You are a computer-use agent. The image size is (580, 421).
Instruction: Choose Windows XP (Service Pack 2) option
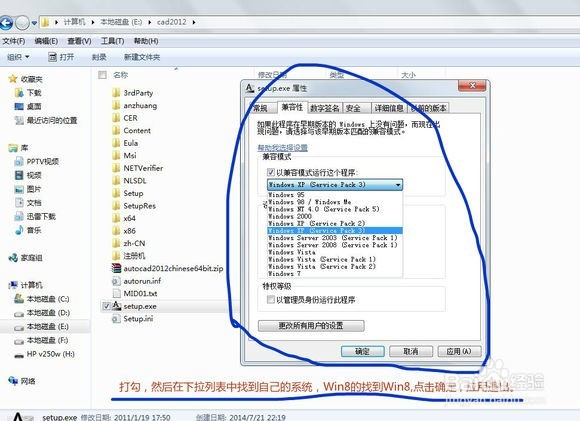coord(335,223)
